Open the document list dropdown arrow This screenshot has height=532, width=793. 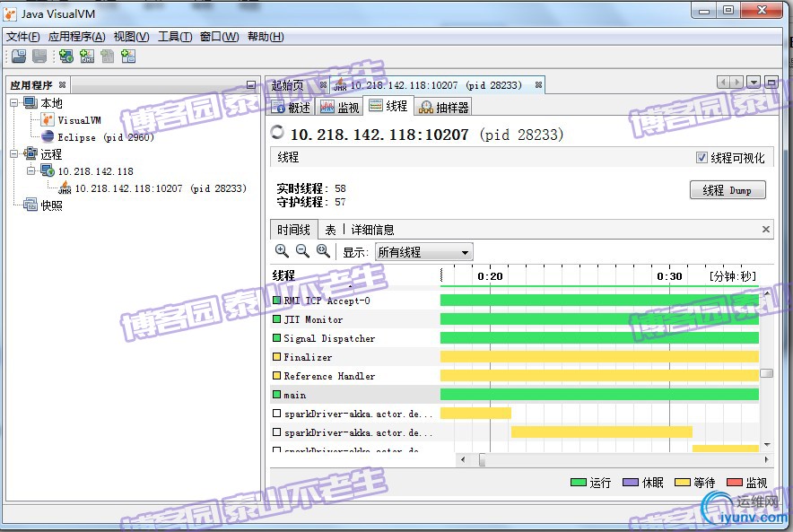tap(754, 82)
